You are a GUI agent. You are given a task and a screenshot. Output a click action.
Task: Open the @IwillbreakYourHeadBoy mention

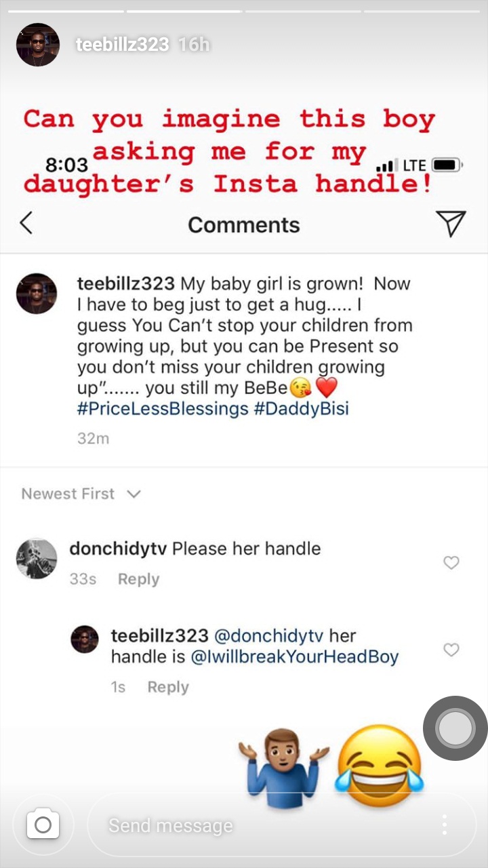pos(295,656)
